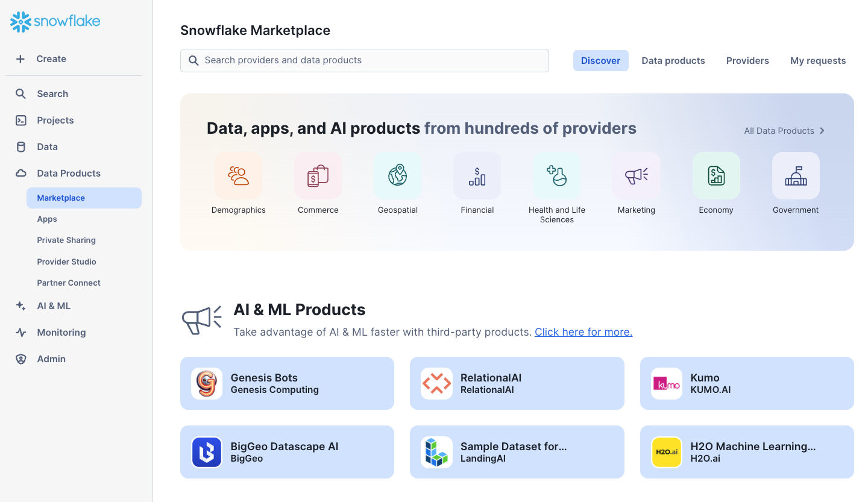This screenshot has width=868, height=502.
Task: Open Marketplace from the sidebar
Action: pos(60,198)
